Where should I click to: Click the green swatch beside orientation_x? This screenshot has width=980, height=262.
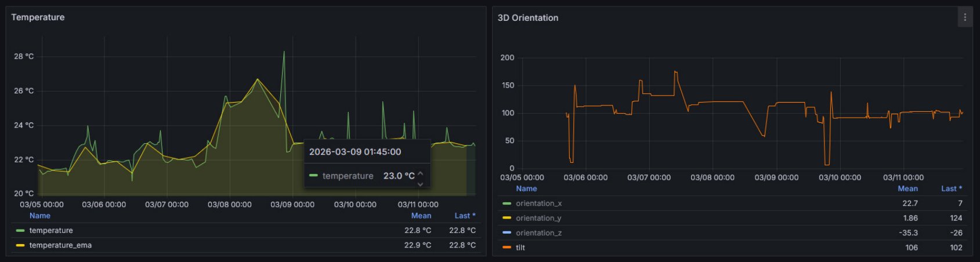(507, 203)
